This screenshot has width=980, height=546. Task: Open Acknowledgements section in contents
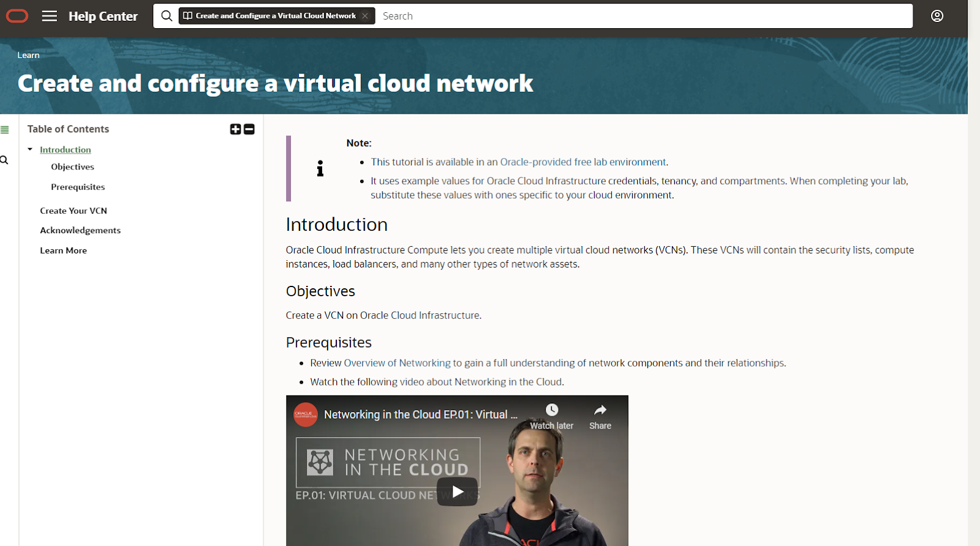point(80,230)
